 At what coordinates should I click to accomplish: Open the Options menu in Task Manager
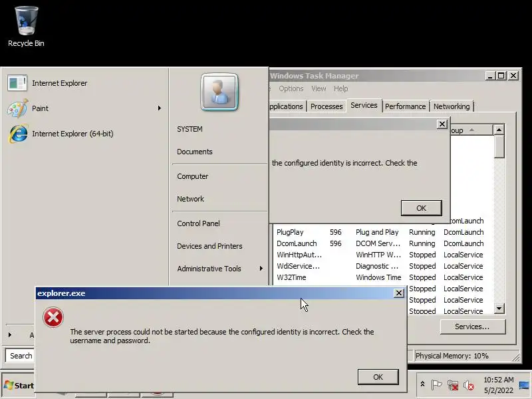(x=291, y=88)
